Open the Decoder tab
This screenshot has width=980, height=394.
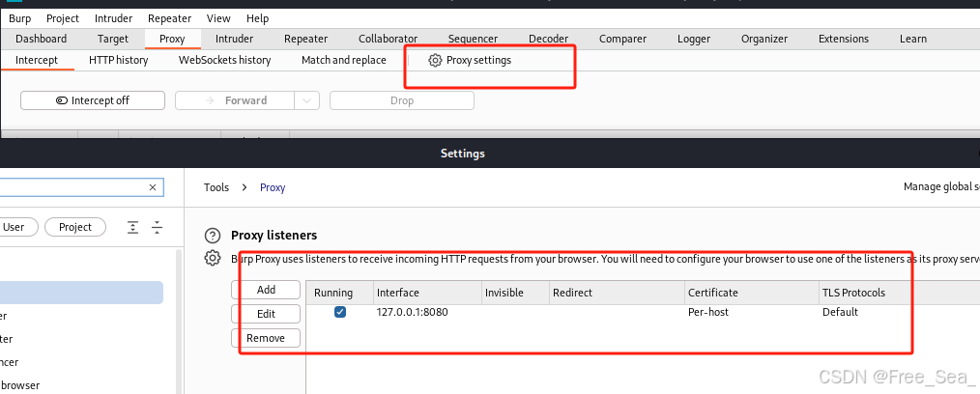[549, 39]
